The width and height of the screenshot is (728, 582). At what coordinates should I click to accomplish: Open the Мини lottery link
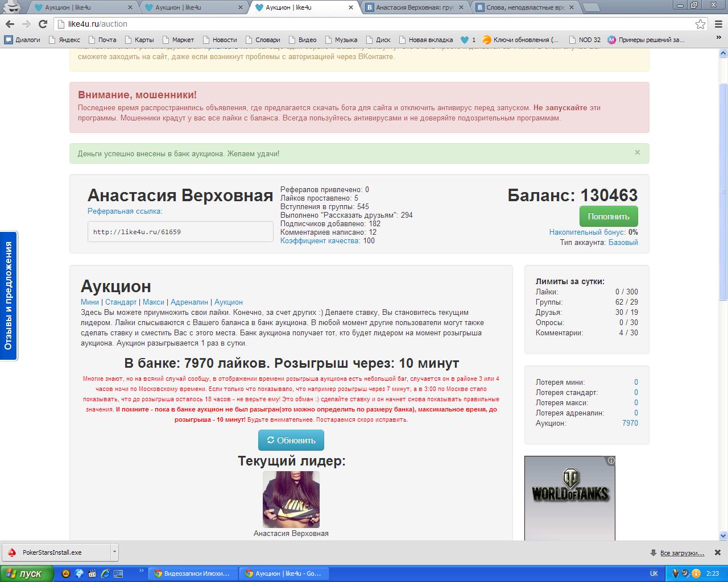(90, 302)
